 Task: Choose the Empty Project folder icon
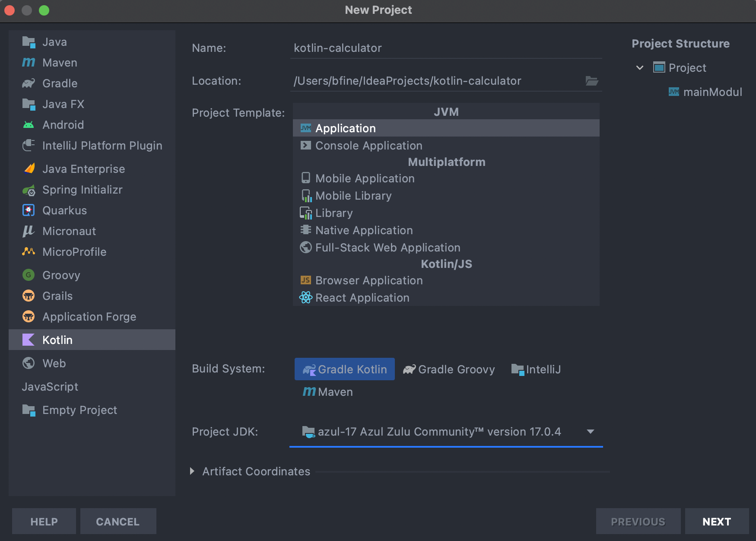tap(29, 410)
